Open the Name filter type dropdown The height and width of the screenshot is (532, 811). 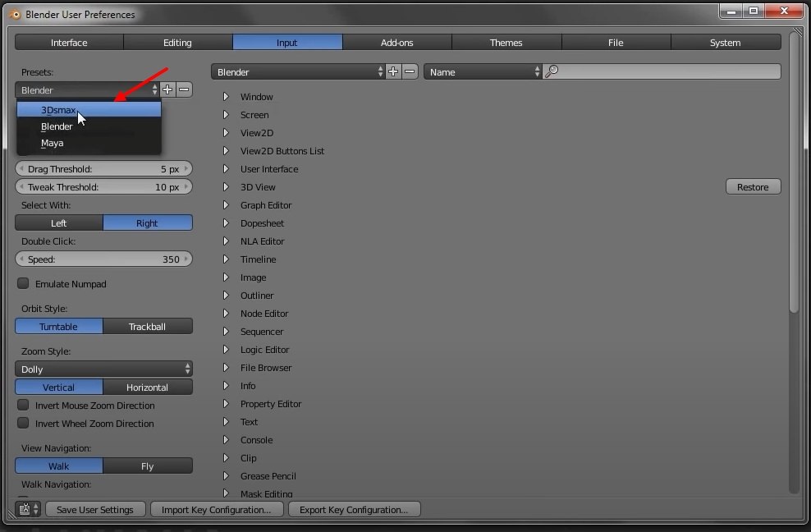483,71
